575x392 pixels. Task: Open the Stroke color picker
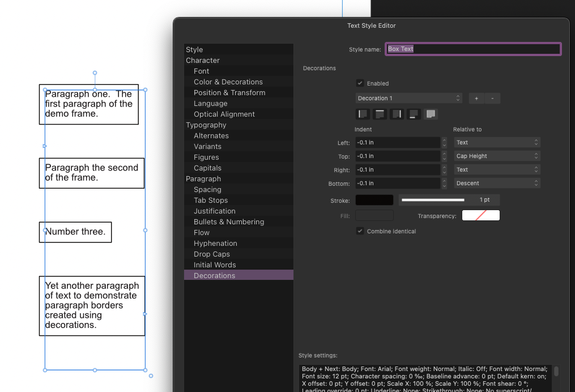374,199
